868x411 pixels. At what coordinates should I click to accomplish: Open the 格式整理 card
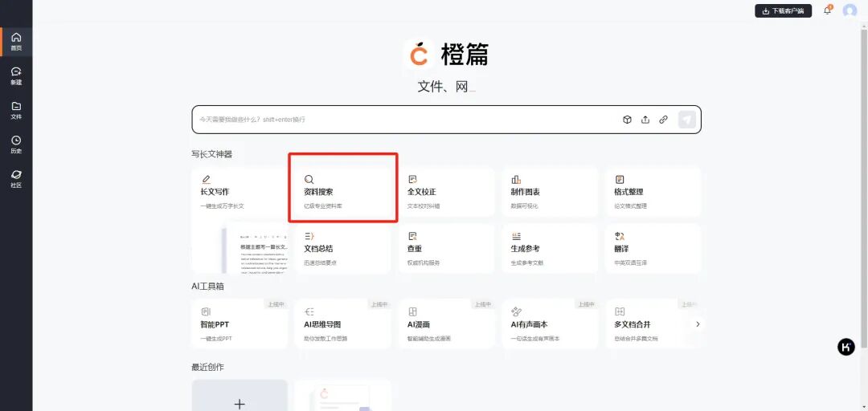point(653,192)
